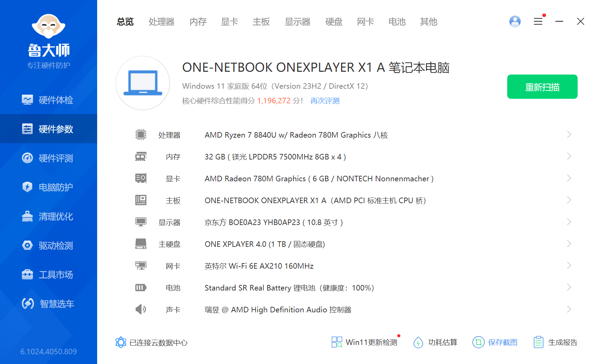Click 保存截图 text button
The height and width of the screenshot is (364, 595).
[503, 343]
